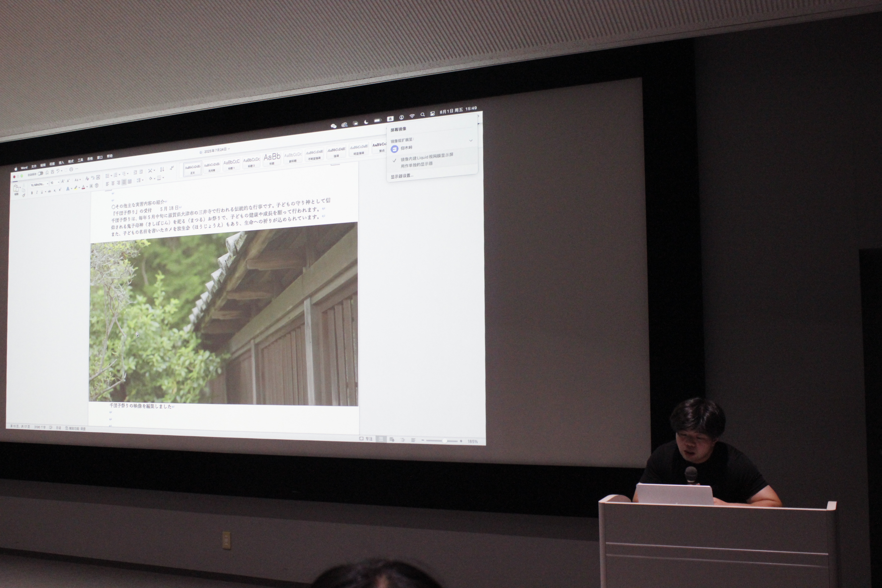
Task: Click the WeChat icon in menu bar
Action: [333, 126]
